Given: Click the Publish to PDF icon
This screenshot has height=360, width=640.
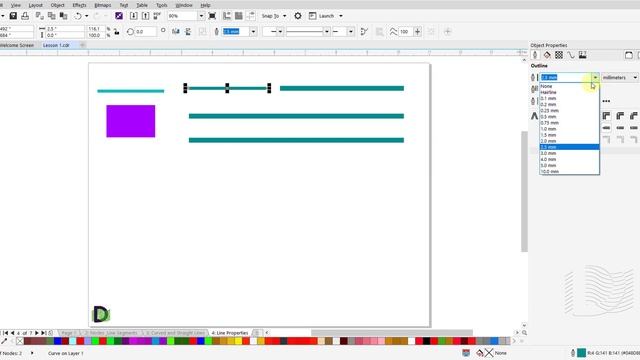Looking at the screenshot, I should 157,16.
